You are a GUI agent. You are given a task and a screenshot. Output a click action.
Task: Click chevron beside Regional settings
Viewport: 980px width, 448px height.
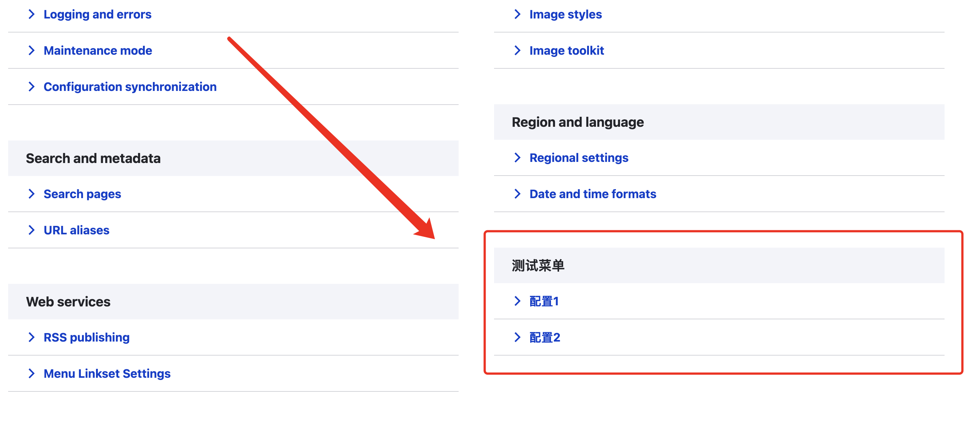[517, 158]
